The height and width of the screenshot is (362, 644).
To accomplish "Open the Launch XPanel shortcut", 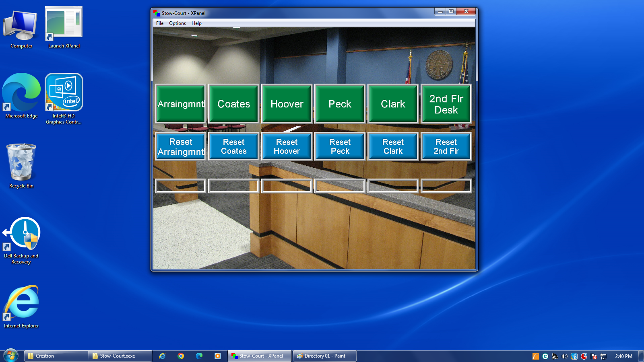I will pyautogui.click(x=64, y=28).
